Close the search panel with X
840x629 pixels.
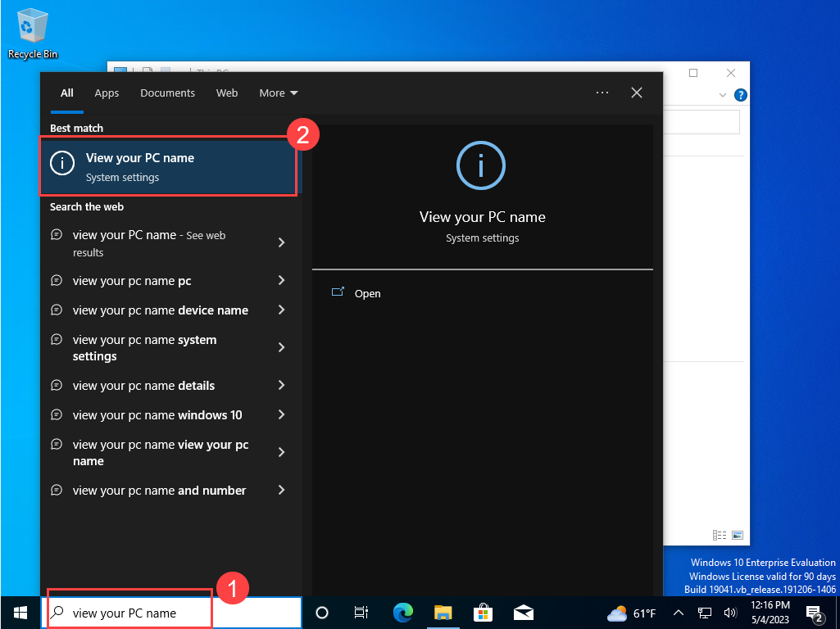click(637, 93)
